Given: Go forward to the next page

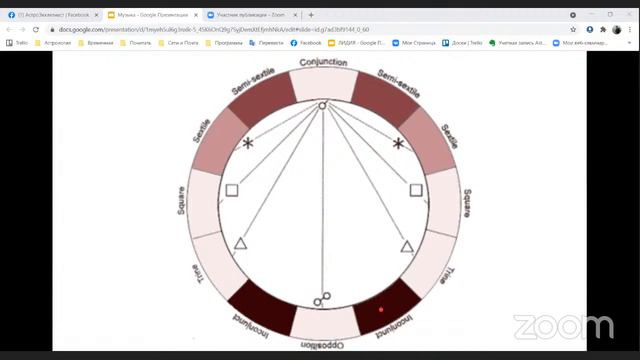Looking at the screenshot, I should pos(22,30).
